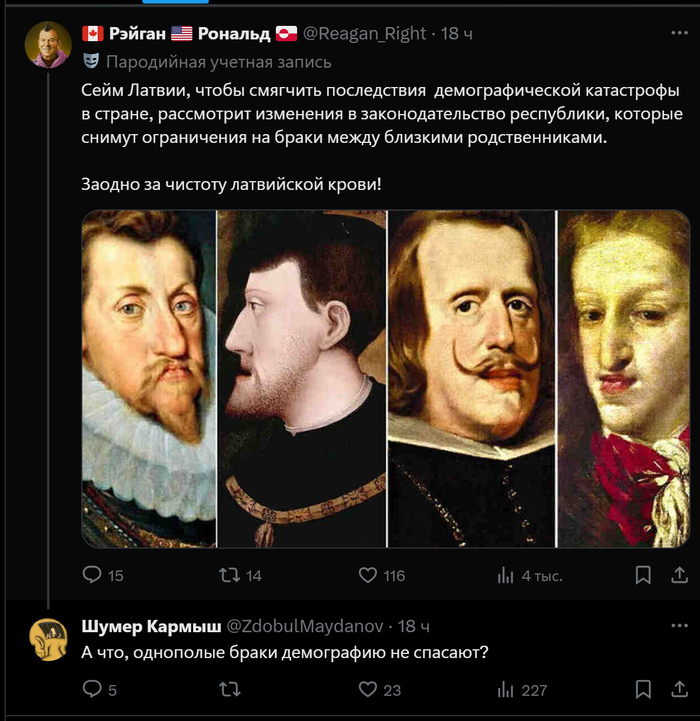Reply to the Reagan_Right post
The width and height of the screenshot is (700, 721).
click(92, 575)
